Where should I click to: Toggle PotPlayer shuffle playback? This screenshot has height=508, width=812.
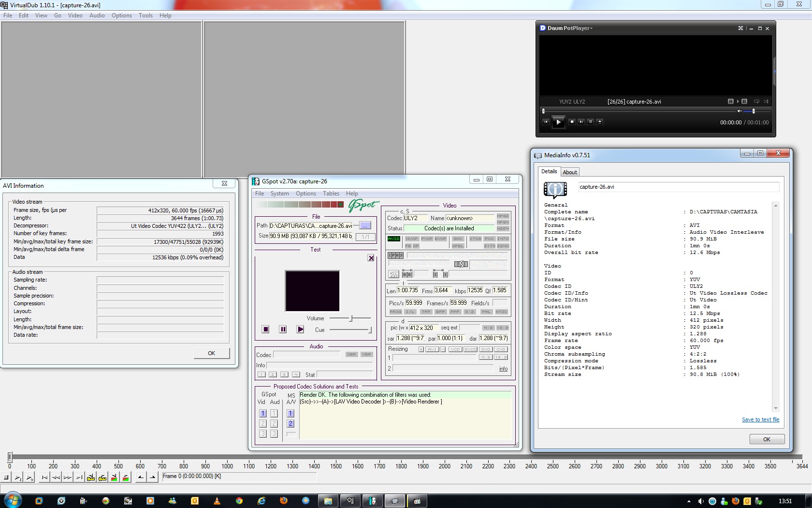[766, 102]
